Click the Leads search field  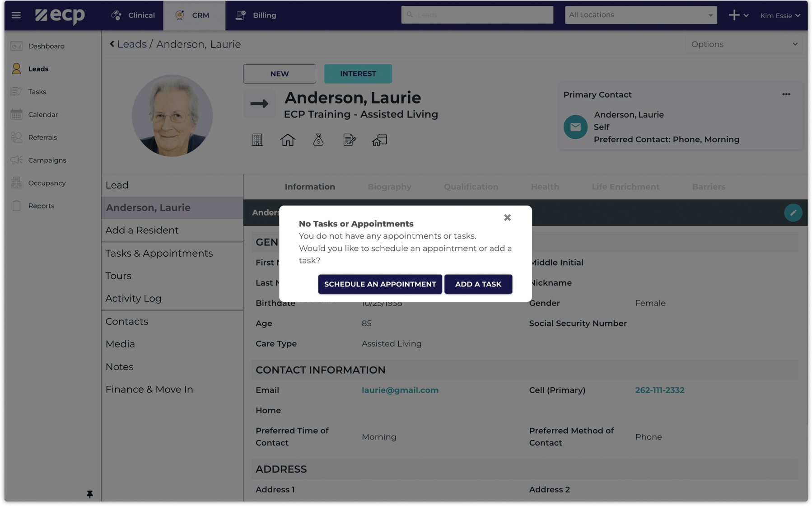(x=477, y=14)
